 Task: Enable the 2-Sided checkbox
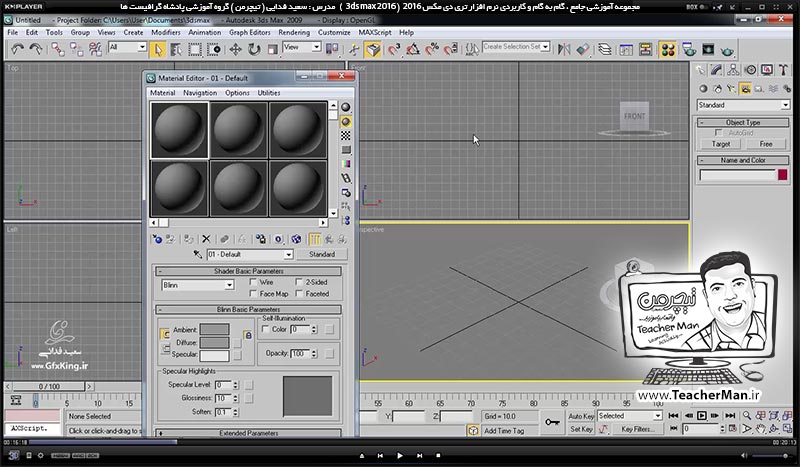pos(299,282)
